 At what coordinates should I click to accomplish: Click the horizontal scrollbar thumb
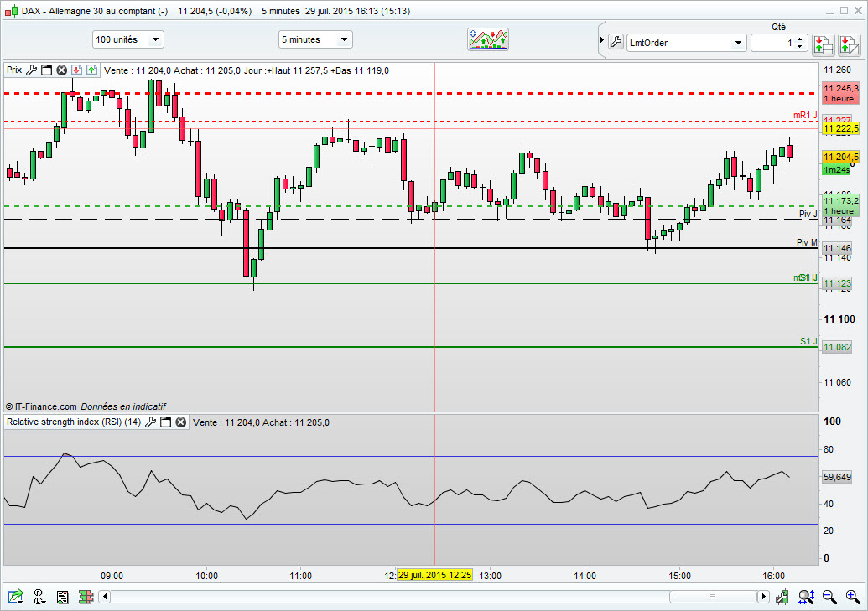713,597
